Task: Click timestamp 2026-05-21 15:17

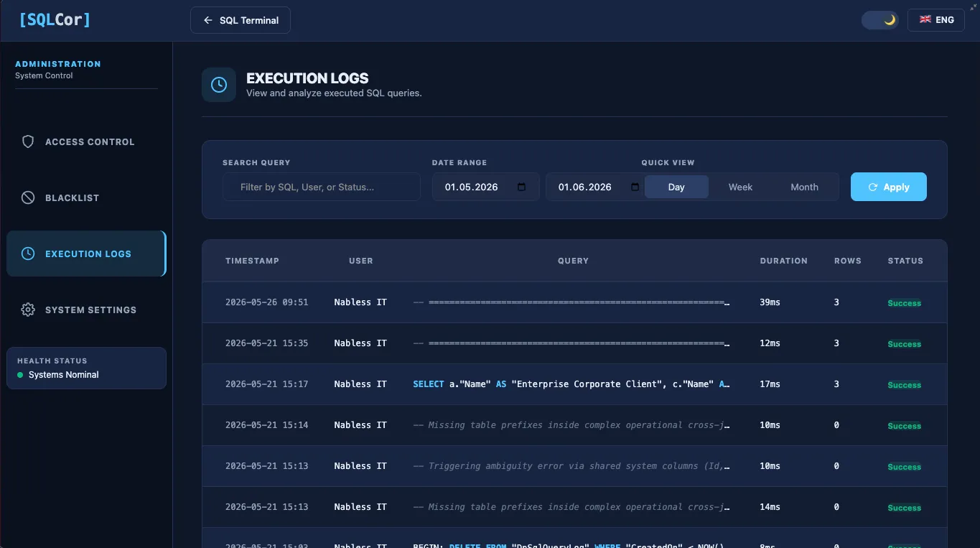Action: [266, 384]
